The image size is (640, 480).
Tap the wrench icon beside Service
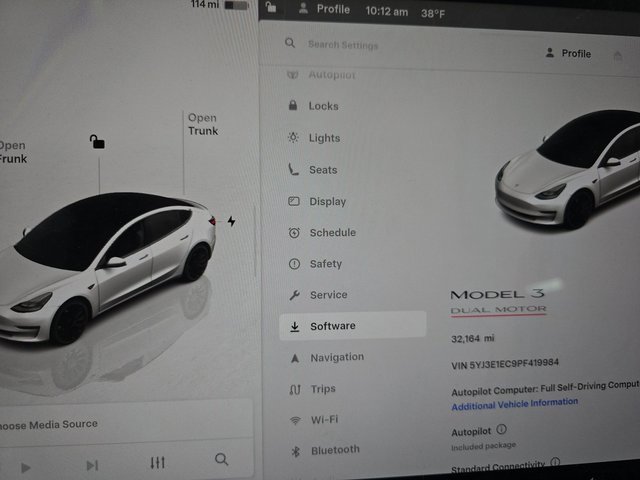[295, 295]
